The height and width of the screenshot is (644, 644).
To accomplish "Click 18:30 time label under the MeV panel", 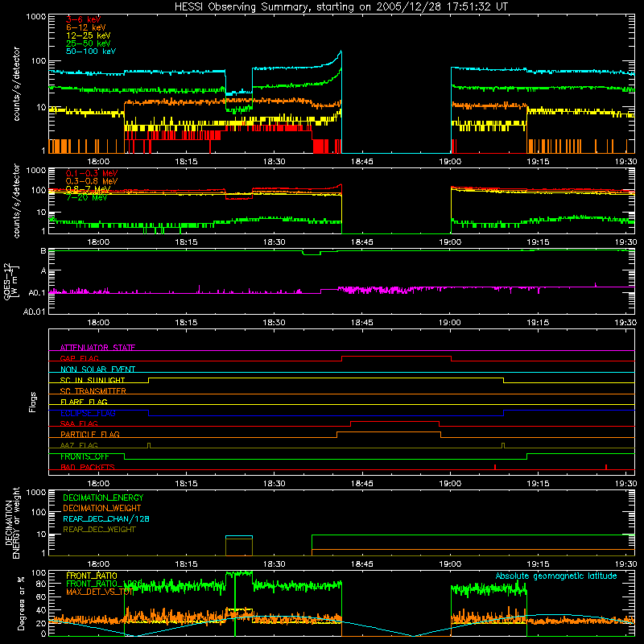I will (274, 242).
